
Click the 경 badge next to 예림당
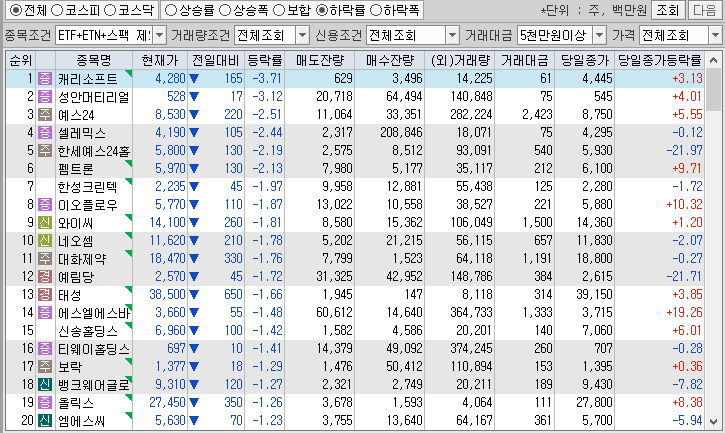[45, 277]
